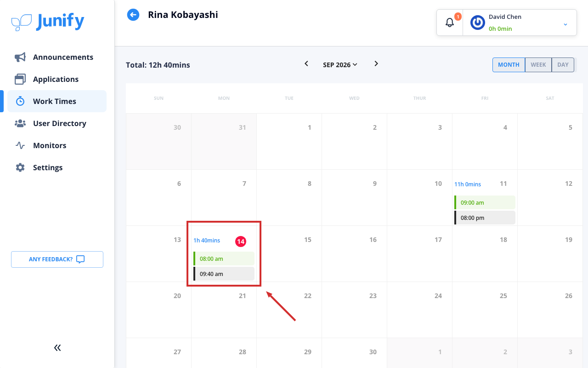
Task: Click Total: 12h 40mins text
Action: (x=158, y=65)
